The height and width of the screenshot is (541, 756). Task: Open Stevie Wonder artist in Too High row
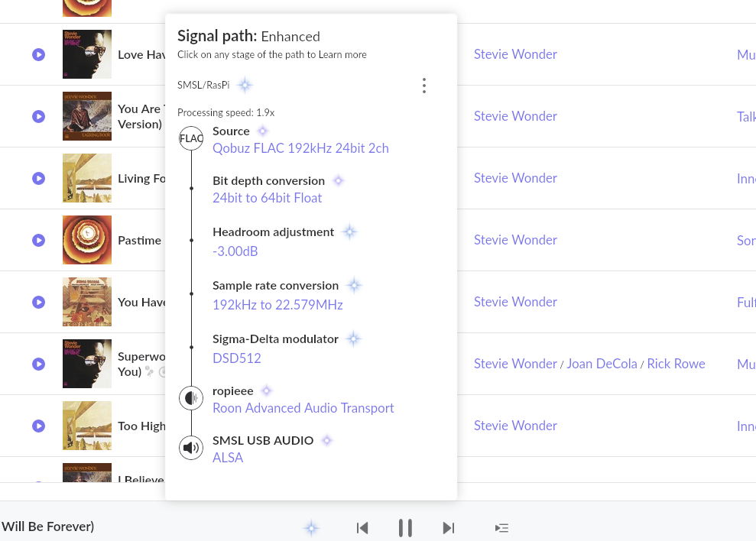pos(515,426)
